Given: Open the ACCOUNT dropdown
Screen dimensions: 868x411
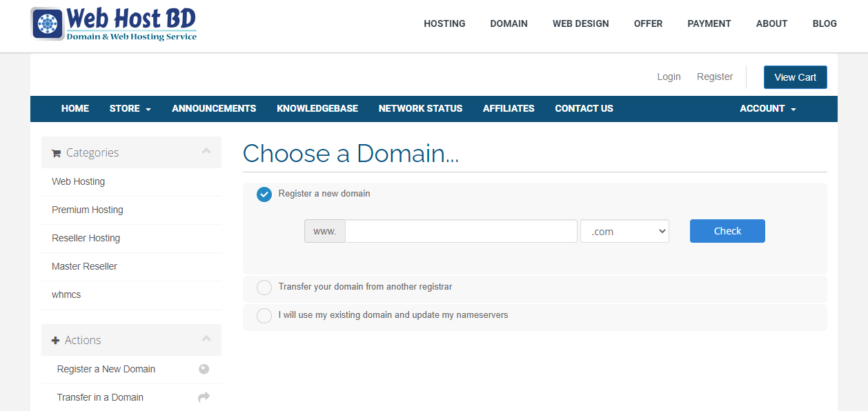Looking at the screenshot, I should (x=767, y=108).
